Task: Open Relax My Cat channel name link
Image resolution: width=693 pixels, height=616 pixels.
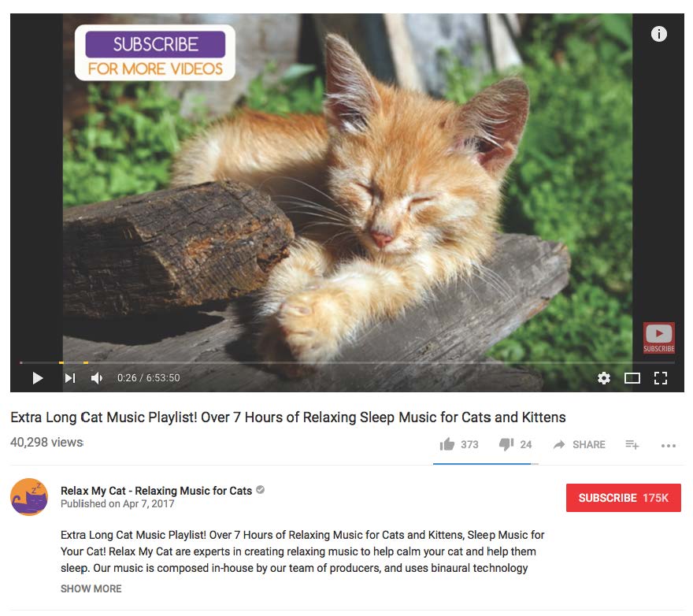Action: 156,491
